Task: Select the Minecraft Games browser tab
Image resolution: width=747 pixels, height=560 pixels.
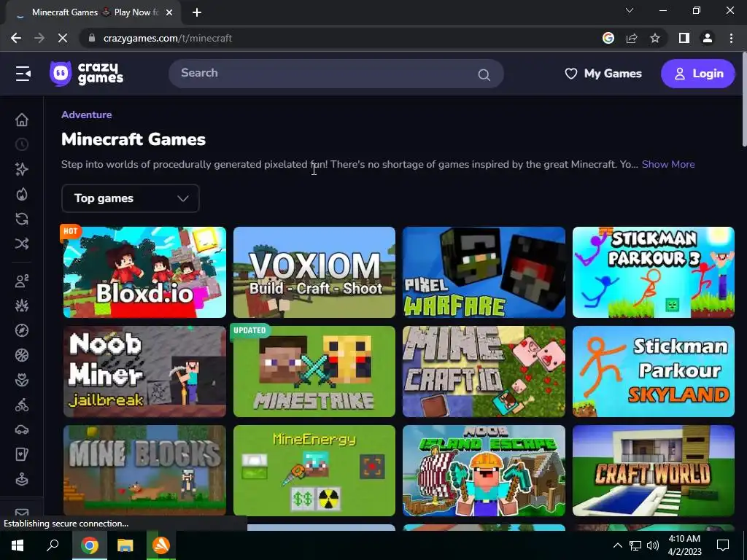Action: point(94,12)
